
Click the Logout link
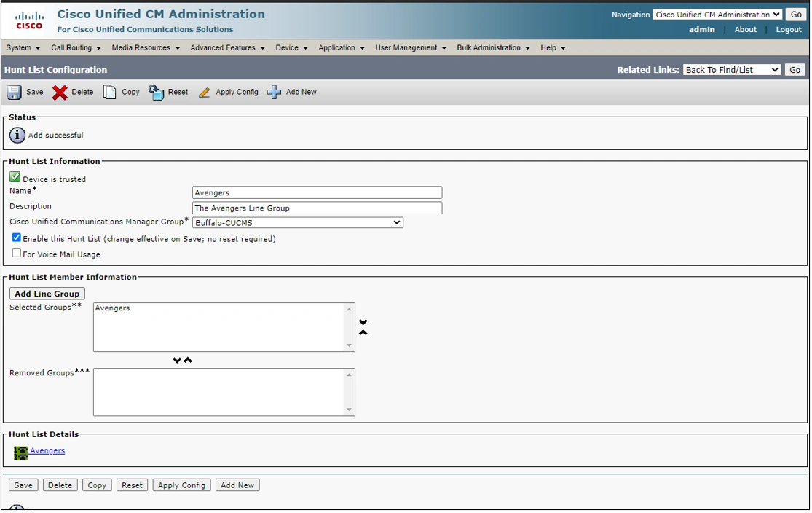tap(788, 30)
